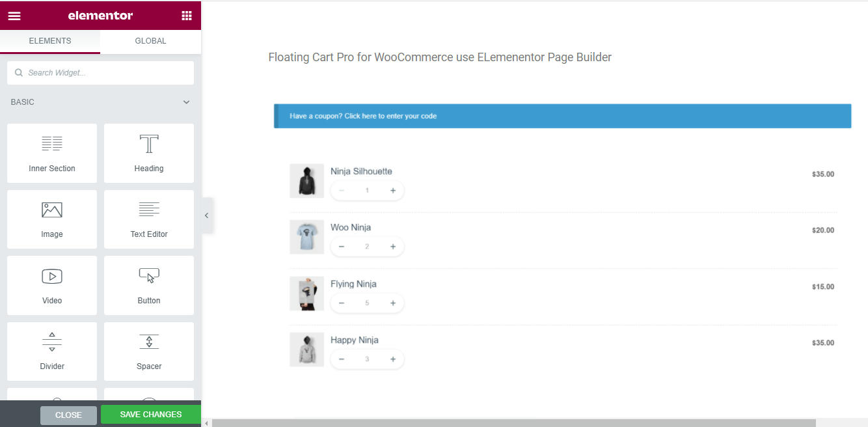Click the Woo Ninja product thumbnail

306,237
